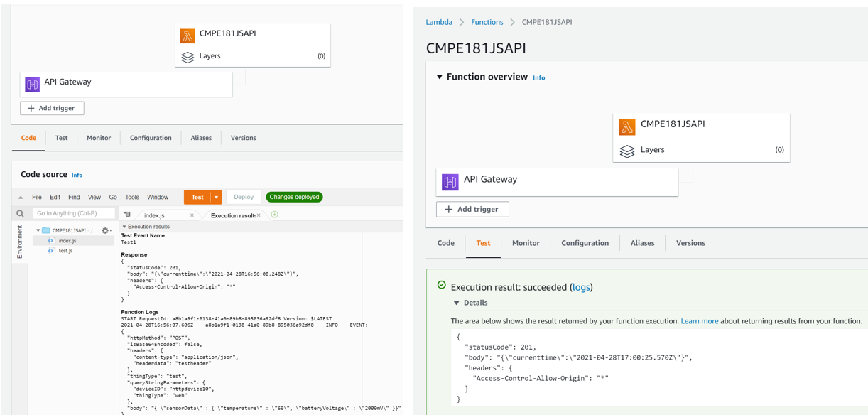This screenshot has height=415, width=868.
Task: Open the Go menu
Action: pyautogui.click(x=113, y=198)
